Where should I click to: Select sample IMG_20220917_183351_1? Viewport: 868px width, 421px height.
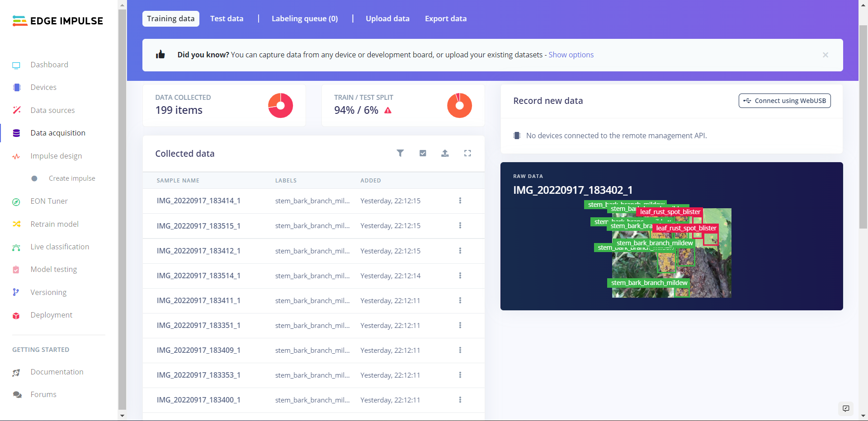click(198, 325)
